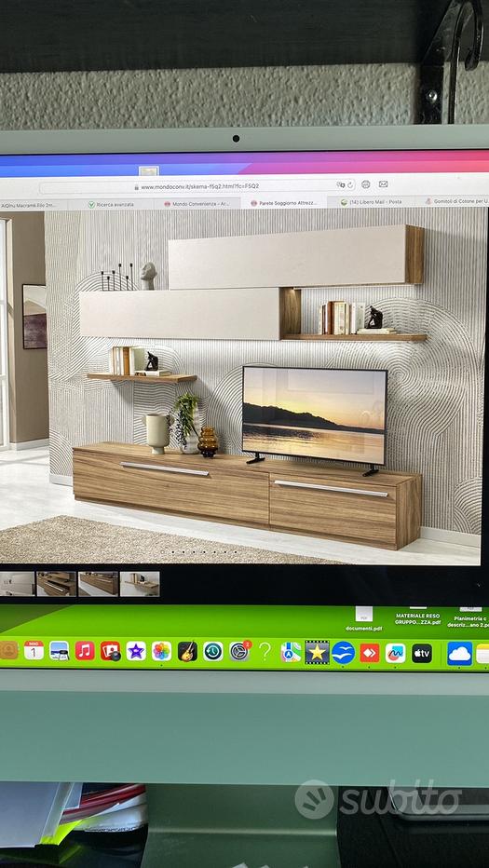Open Time Machine from the Dock
Viewport: 489px width, 868px height.
click(x=213, y=652)
